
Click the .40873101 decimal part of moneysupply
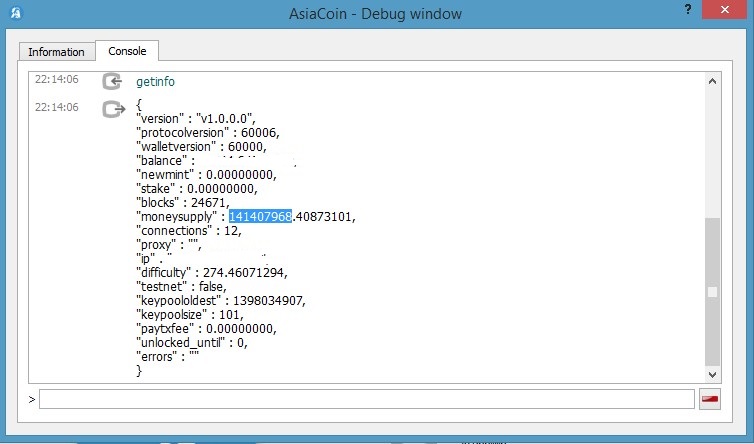tap(322, 216)
